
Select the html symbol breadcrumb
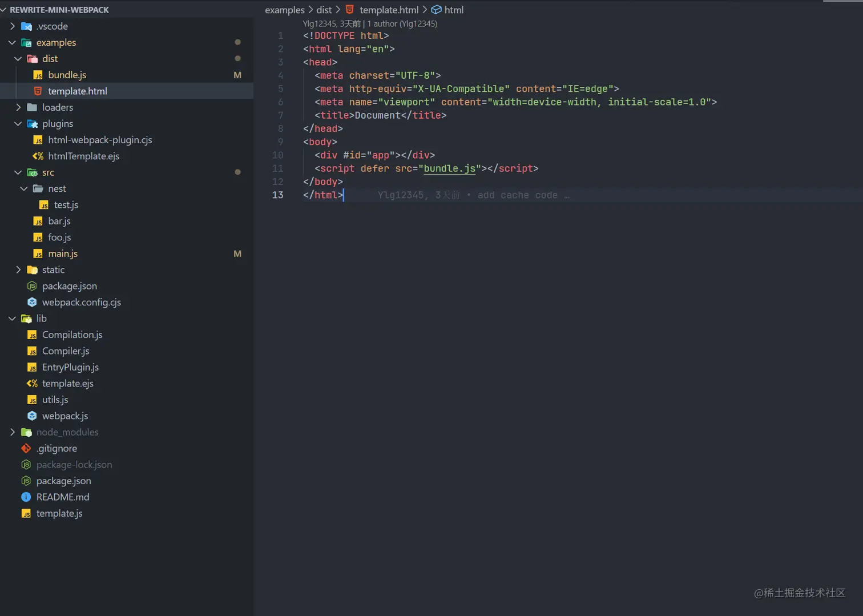(454, 10)
